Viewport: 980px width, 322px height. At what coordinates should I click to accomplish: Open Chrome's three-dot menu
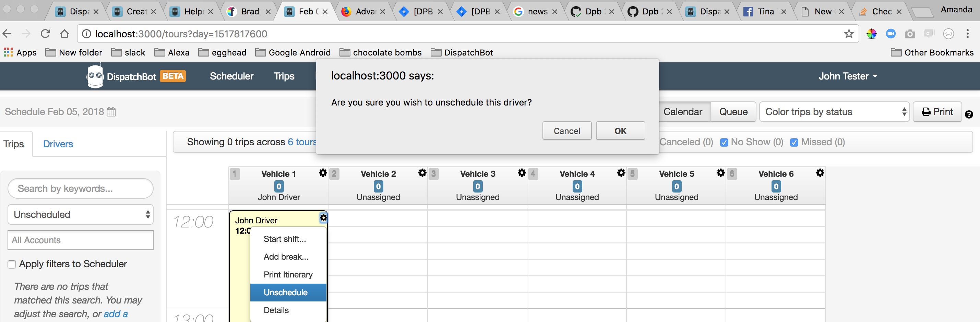(x=967, y=34)
